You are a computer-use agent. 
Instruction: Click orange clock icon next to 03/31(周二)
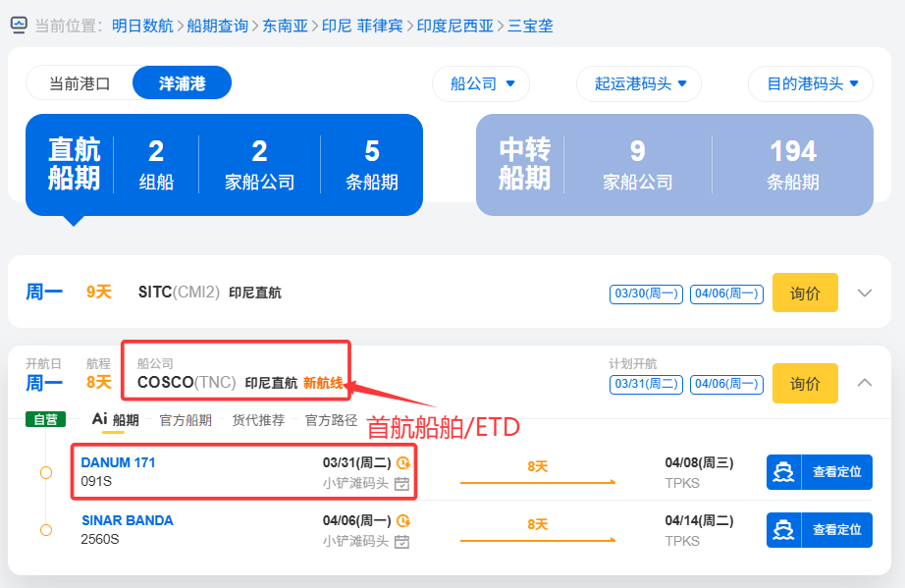(x=402, y=463)
